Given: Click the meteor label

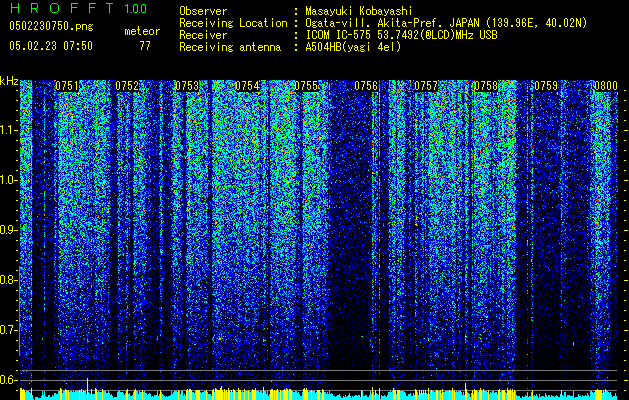Looking at the screenshot, I should tap(142, 31).
